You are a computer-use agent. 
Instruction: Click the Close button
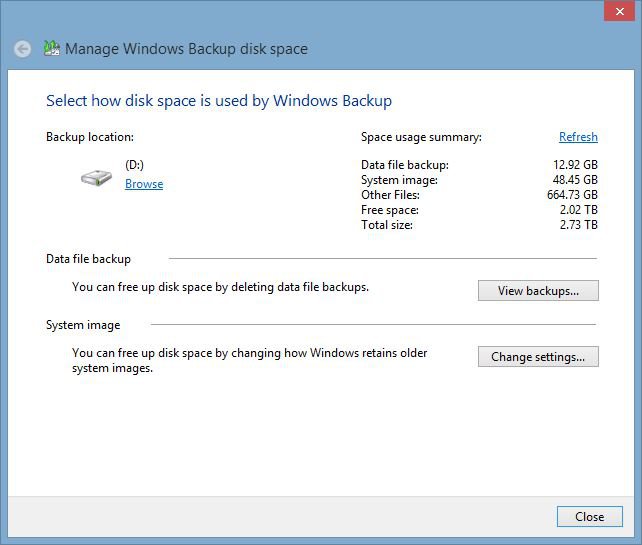click(x=590, y=517)
